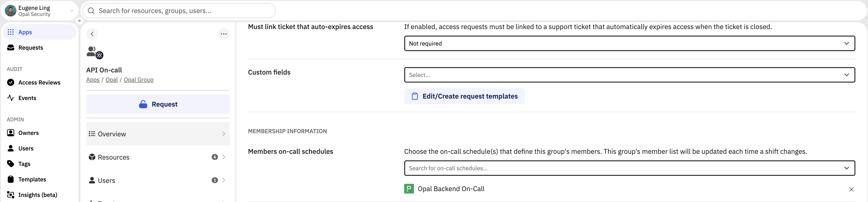Image resolution: width=868 pixels, height=202 pixels.
Task: Click the back arrow icon
Action: click(92, 34)
